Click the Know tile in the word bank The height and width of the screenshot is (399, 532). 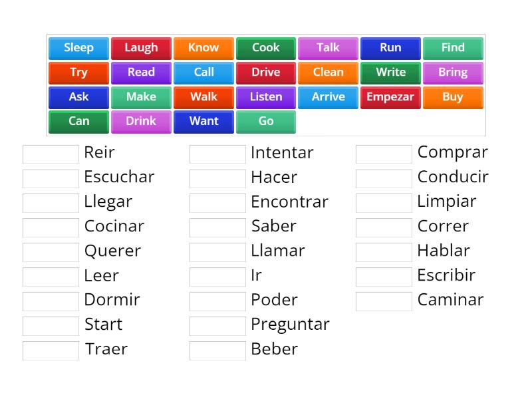(203, 48)
